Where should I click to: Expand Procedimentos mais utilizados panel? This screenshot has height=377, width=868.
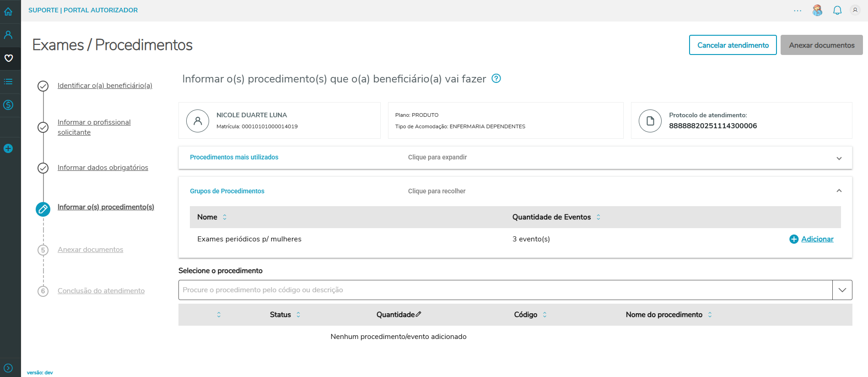(x=839, y=158)
